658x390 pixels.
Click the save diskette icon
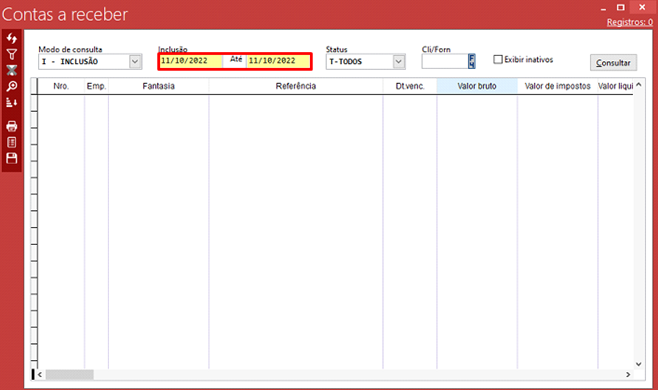point(12,158)
